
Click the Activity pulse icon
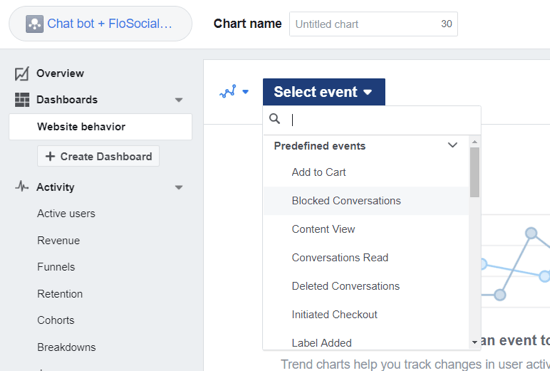[x=22, y=187]
